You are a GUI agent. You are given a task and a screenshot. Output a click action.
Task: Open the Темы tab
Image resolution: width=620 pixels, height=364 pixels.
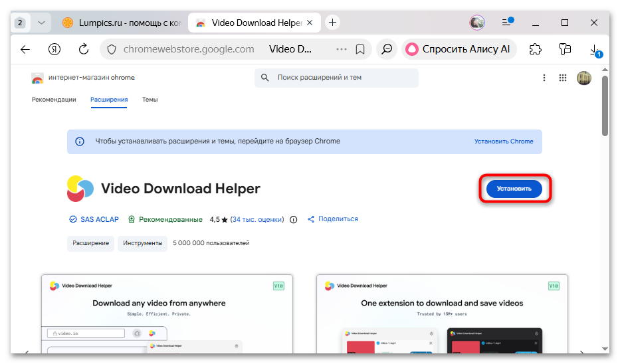(x=150, y=100)
